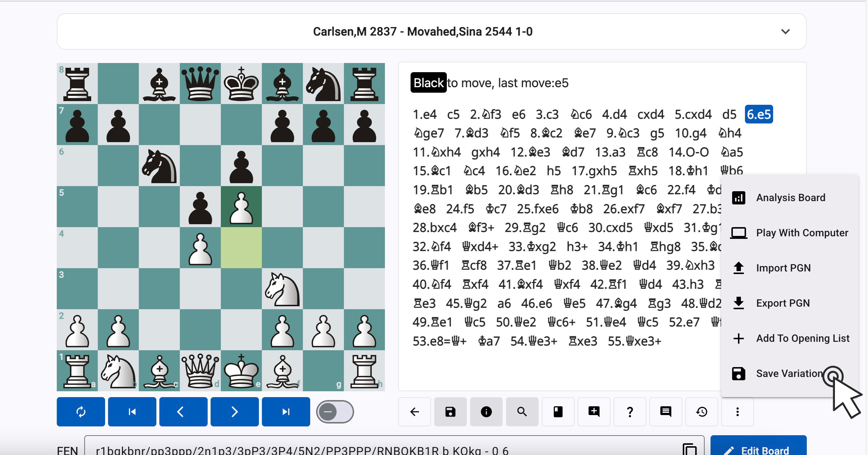Go to next move with forward arrow
The width and height of the screenshot is (868, 455).
[234, 412]
